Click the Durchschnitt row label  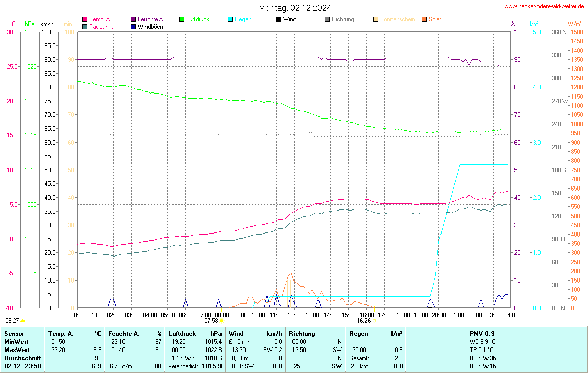tap(22, 358)
